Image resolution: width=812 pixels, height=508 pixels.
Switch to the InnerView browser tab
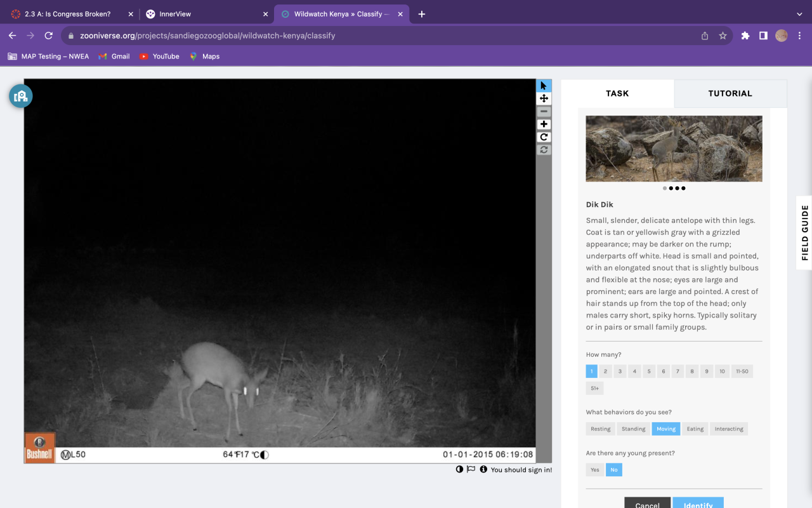coord(206,14)
